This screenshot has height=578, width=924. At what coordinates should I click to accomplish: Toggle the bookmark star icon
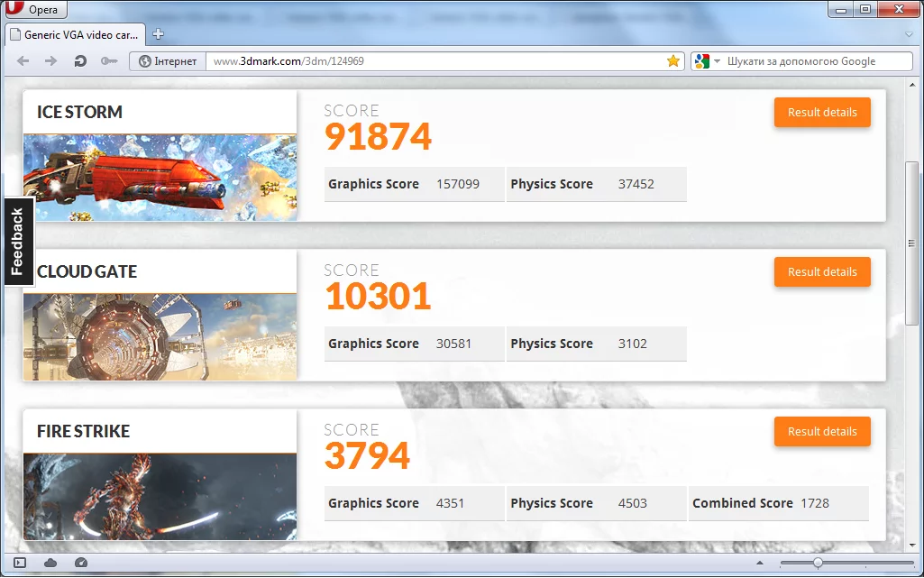point(673,61)
